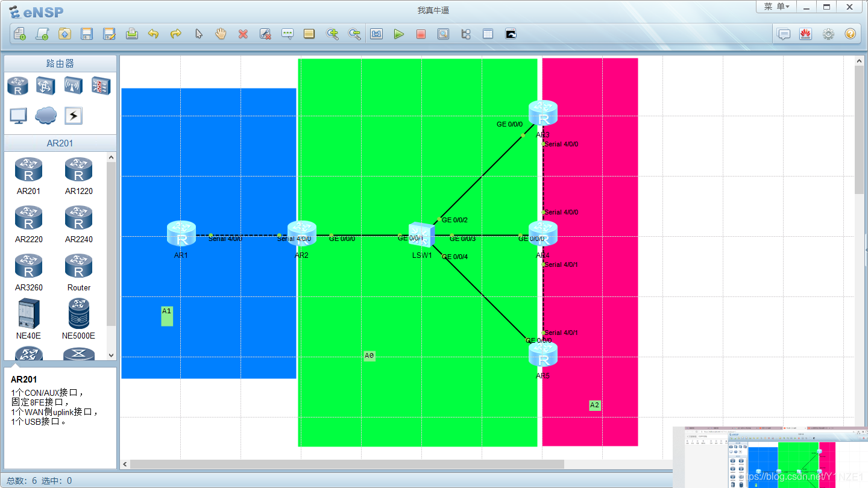Select the WLAN device category icon
Screen dimensions: 868x488
point(74,86)
